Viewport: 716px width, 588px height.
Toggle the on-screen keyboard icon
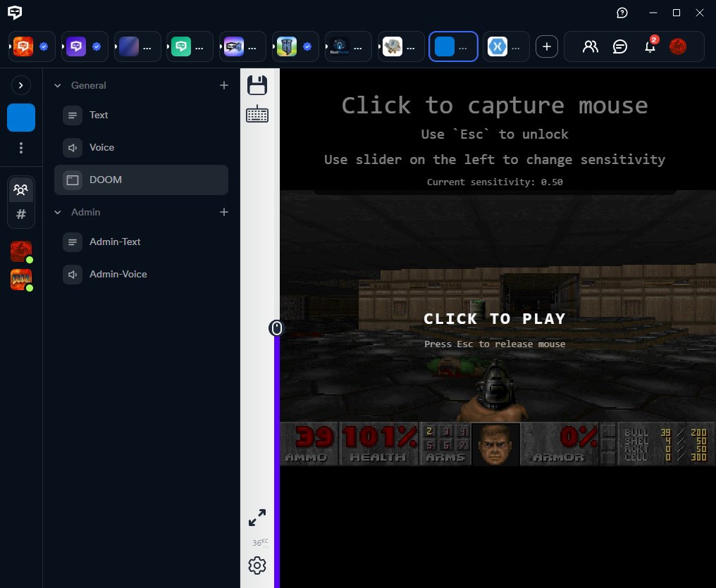(x=257, y=114)
